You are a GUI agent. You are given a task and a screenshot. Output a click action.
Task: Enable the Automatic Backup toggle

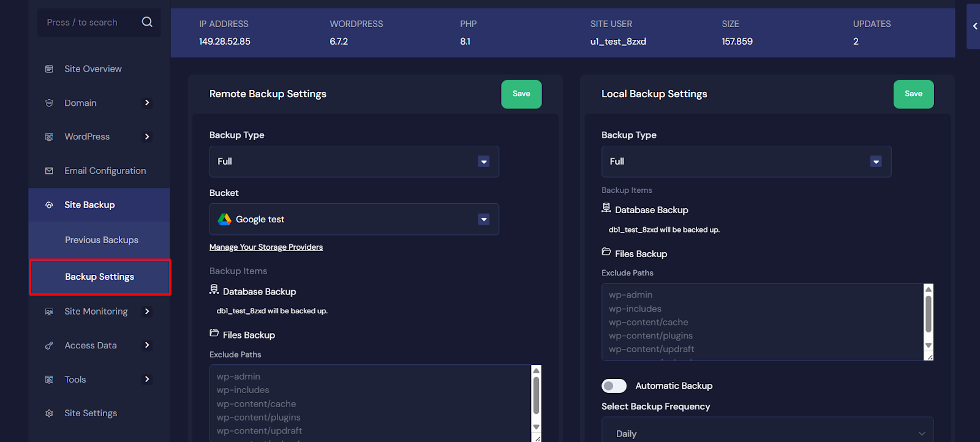(x=614, y=386)
